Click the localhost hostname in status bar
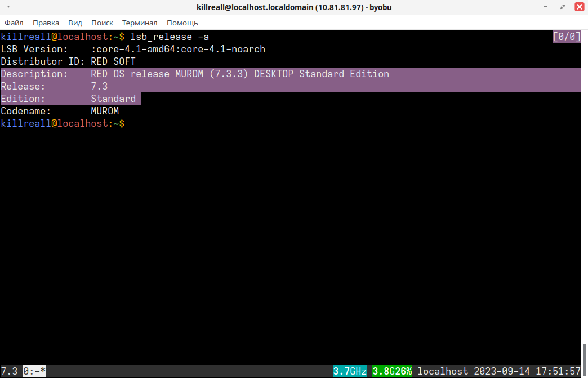This screenshot has width=588, height=378. pos(443,371)
